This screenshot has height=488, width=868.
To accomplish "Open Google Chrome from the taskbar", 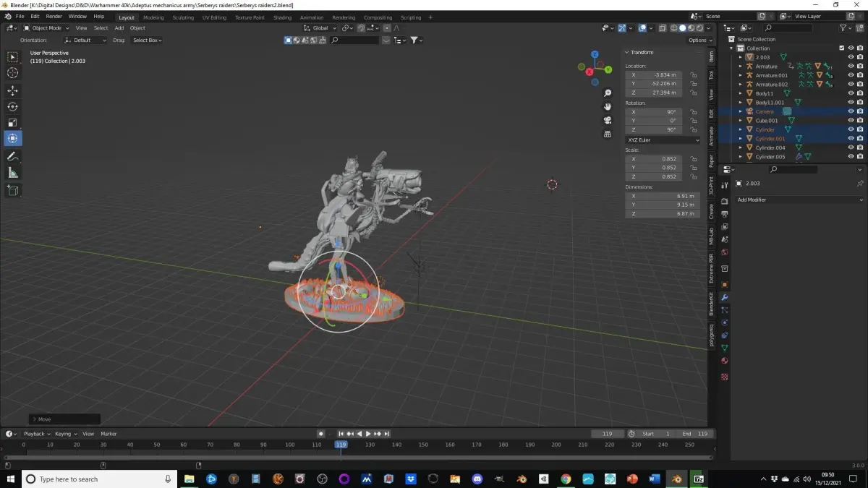I will [x=566, y=479].
